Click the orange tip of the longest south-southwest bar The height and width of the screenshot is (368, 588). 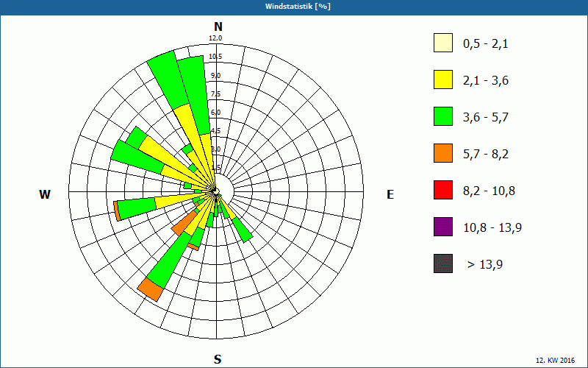[151, 289]
